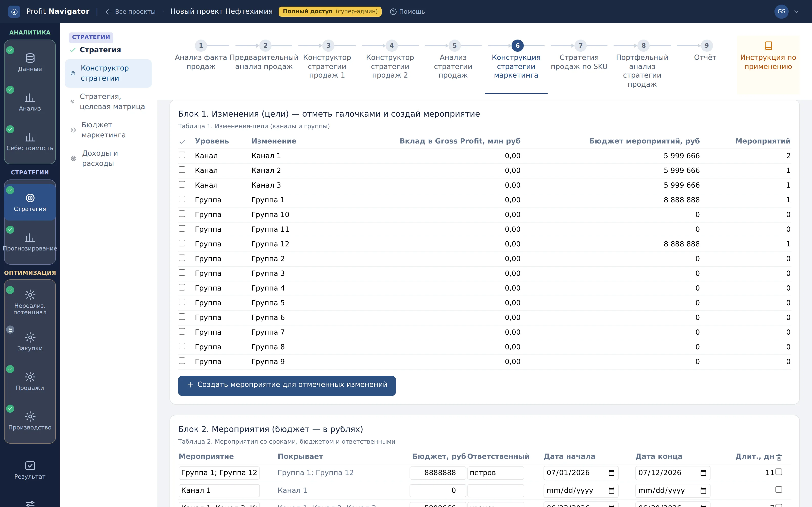Open the Прогнозирование sidebar icon
The height and width of the screenshot is (507, 812).
[x=30, y=238]
